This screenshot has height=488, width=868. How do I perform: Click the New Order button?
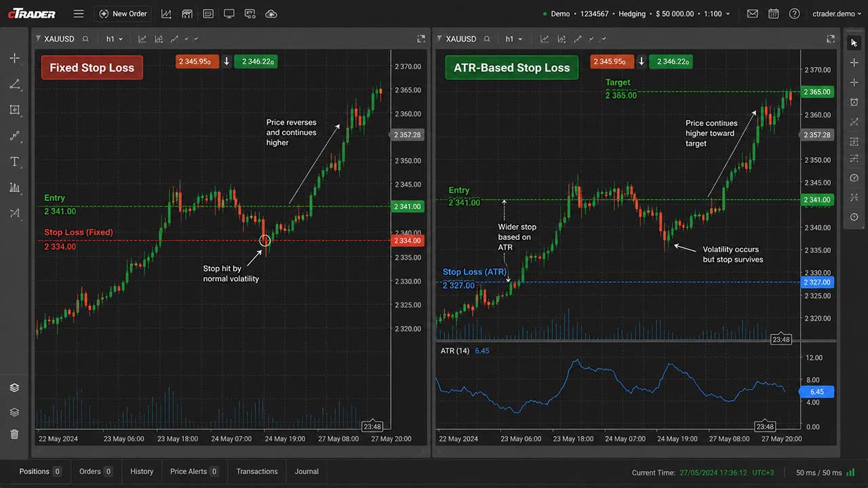click(x=123, y=14)
